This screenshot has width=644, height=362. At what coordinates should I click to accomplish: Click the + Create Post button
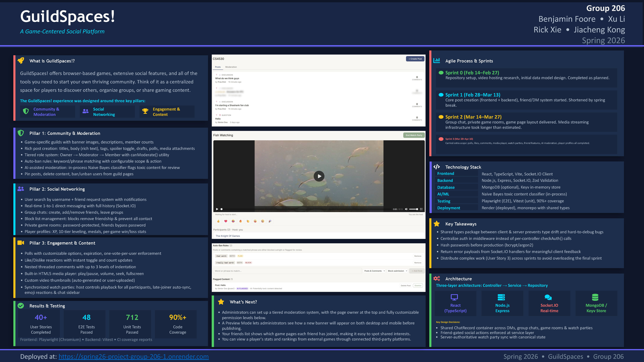[x=415, y=59]
